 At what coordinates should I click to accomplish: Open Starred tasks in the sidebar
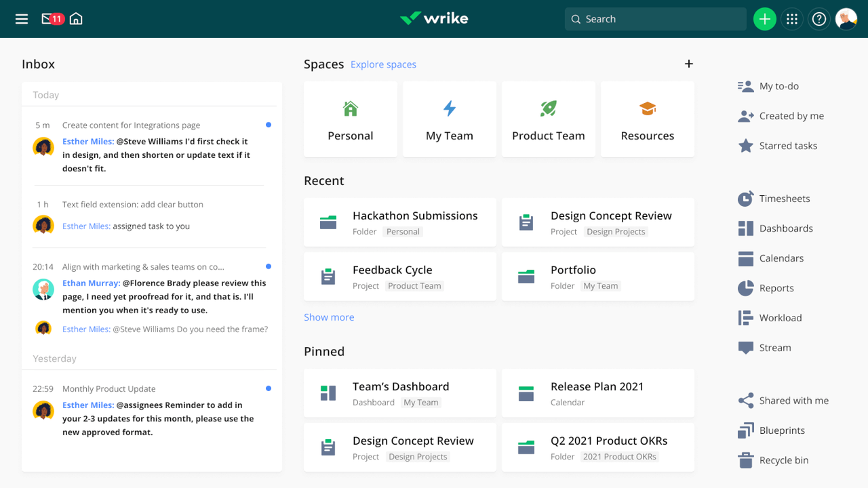pyautogui.click(x=777, y=145)
